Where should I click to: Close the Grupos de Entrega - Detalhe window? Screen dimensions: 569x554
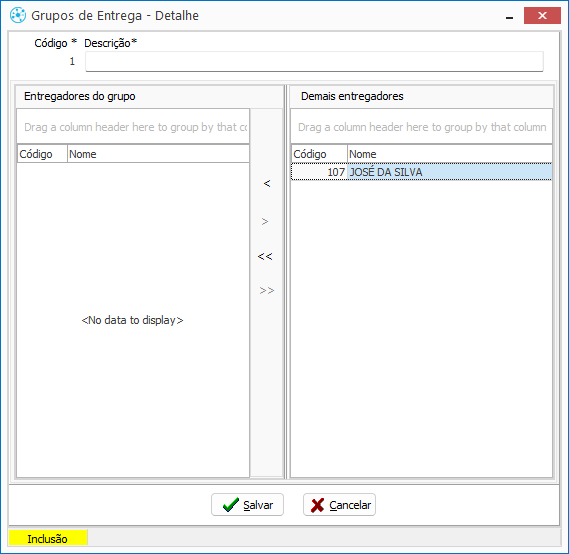coord(542,16)
